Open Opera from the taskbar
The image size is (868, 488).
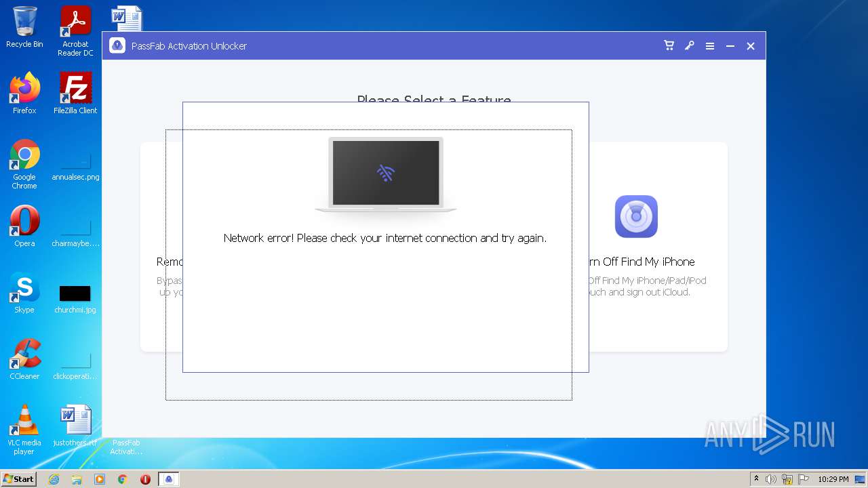pos(145,479)
